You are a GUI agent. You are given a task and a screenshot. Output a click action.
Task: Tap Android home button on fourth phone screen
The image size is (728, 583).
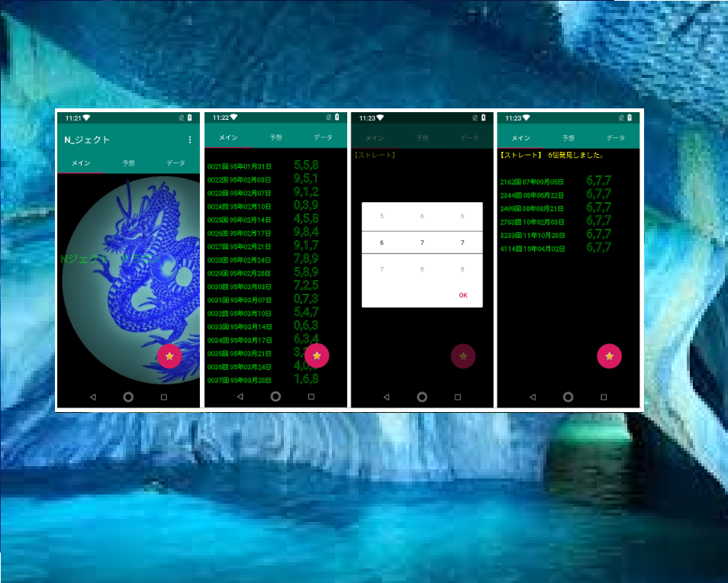[x=568, y=397]
